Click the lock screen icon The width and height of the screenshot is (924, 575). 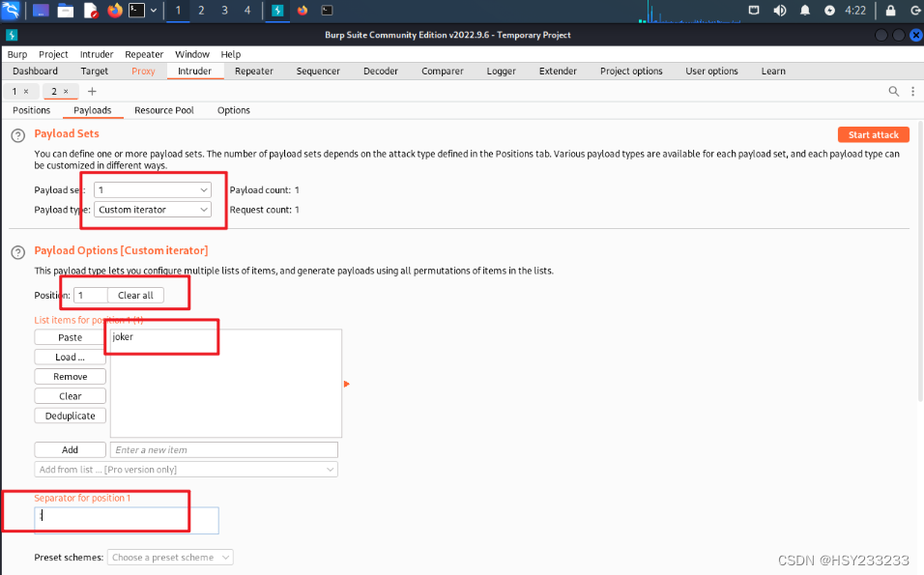(x=890, y=10)
